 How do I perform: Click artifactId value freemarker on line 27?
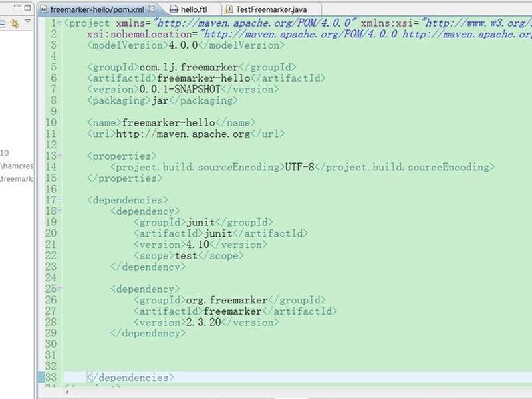[x=233, y=311]
